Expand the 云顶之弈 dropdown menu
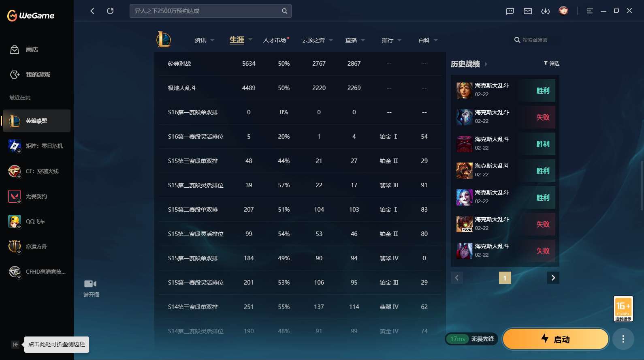Image resolution: width=644 pixels, height=360 pixels. tap(318, 40)
